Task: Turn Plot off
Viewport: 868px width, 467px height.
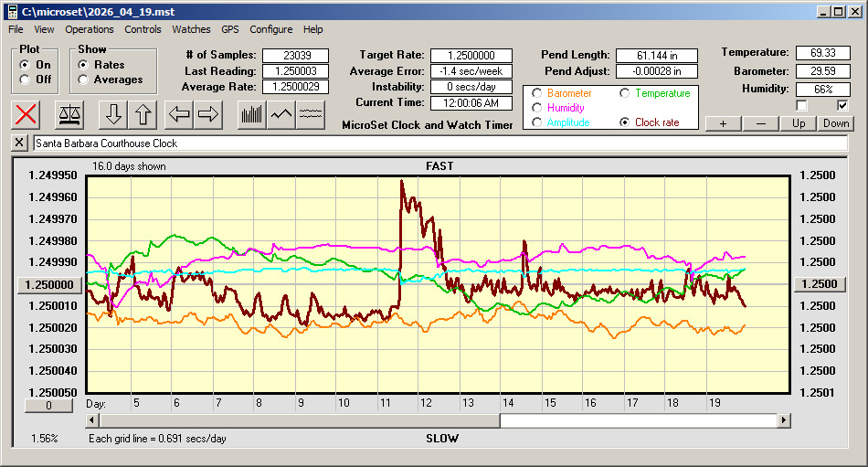Action: (25, 80)
